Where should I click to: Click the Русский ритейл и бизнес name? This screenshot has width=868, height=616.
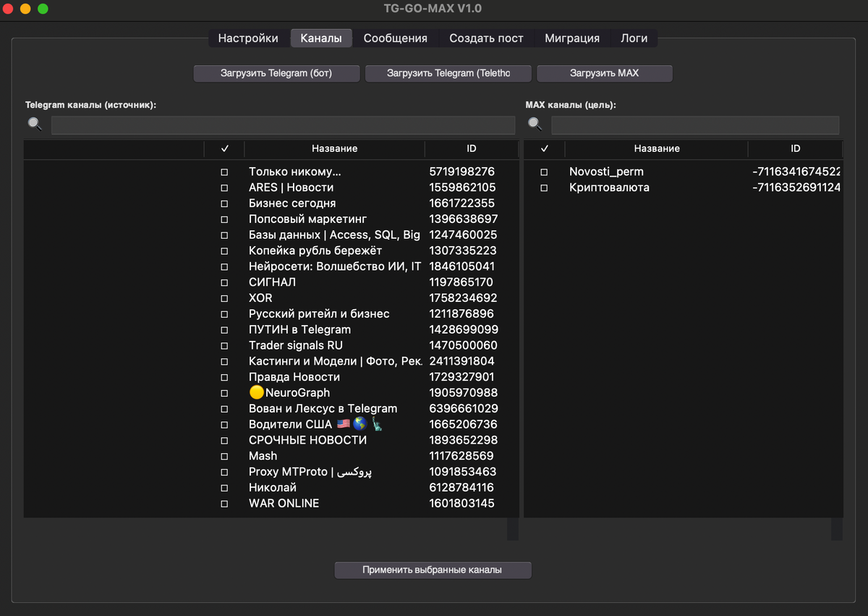(319, 314)
